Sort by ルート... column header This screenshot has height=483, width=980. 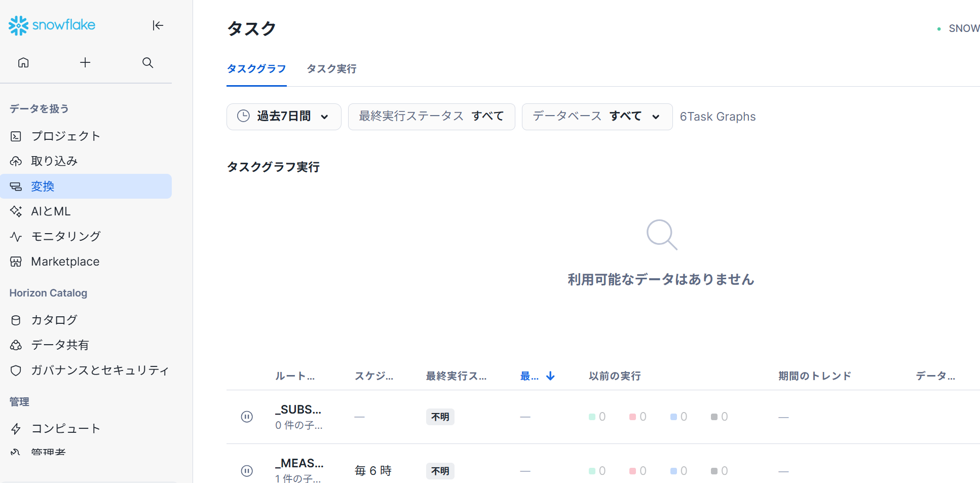tap(295, 376)
